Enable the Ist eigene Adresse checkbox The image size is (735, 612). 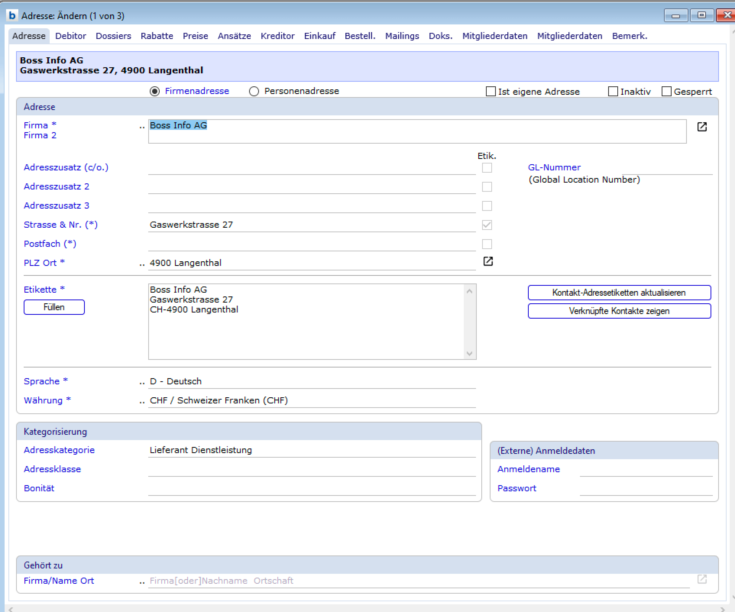(491, 92)
